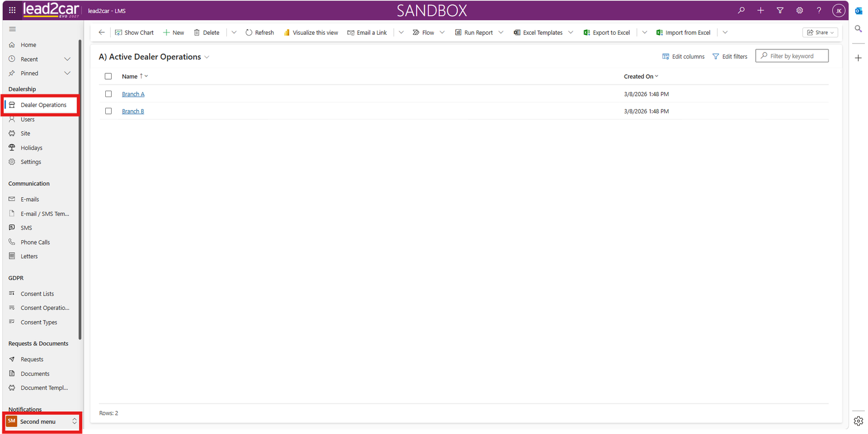Screen dimensions: 868x434
Task: Open Users in the sidebar
Action: click(x=28, y=119)
